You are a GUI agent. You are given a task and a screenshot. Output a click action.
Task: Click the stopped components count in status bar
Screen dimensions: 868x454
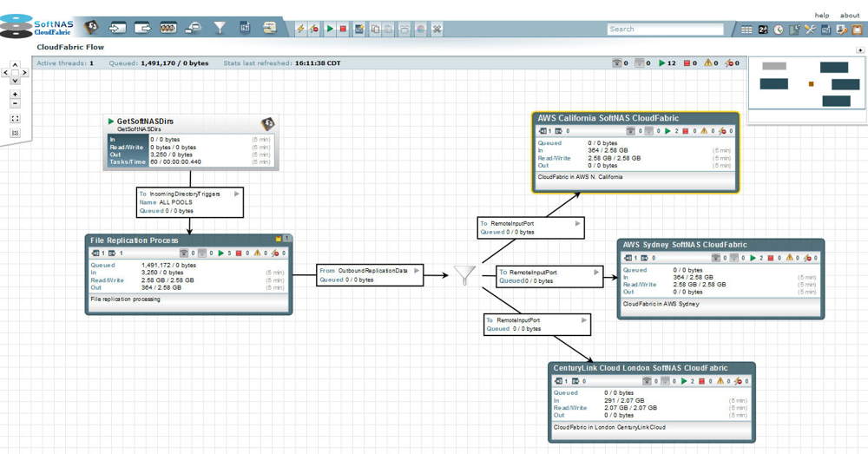(690, 63)
